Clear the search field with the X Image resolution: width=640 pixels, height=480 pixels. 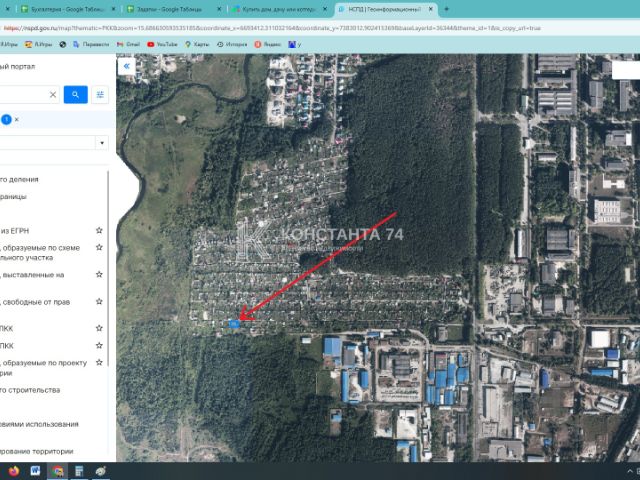[x=53, y=95]
